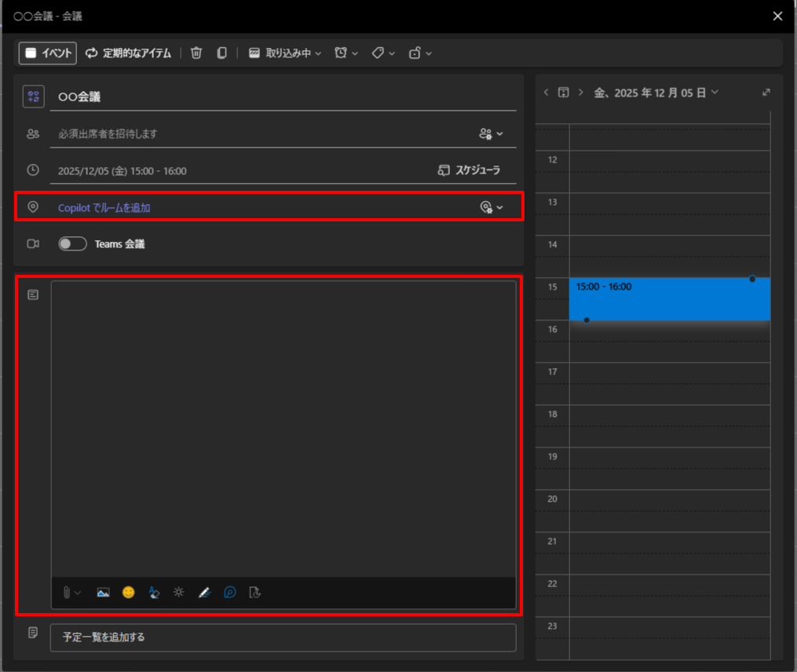Open the emoji picker in the body toolbar

[x=128, y=593]
